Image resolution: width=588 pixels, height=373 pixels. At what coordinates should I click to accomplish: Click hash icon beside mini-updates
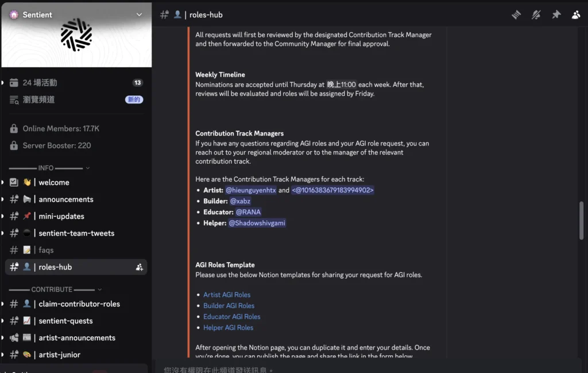click(14, 216)
